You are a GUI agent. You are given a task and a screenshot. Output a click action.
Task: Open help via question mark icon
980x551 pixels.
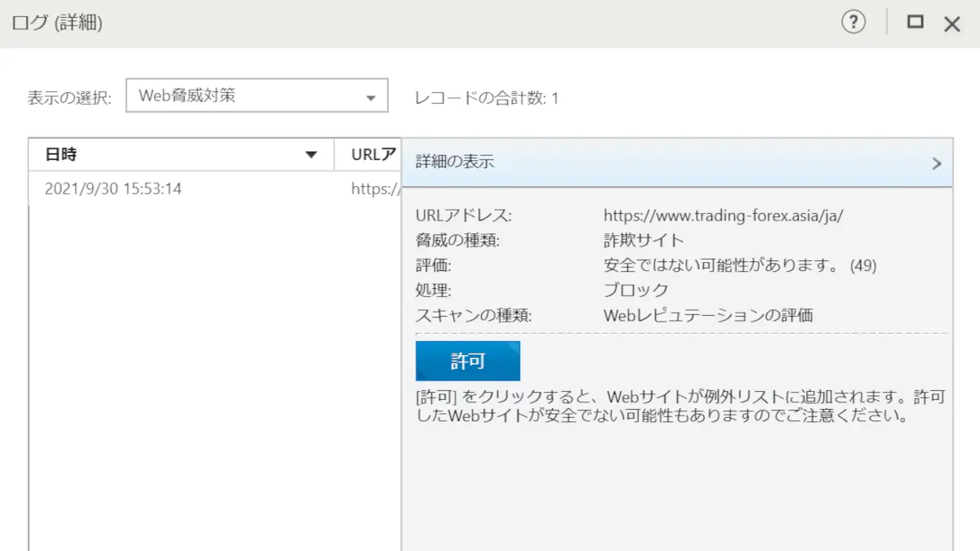click(x=853, y=23)
